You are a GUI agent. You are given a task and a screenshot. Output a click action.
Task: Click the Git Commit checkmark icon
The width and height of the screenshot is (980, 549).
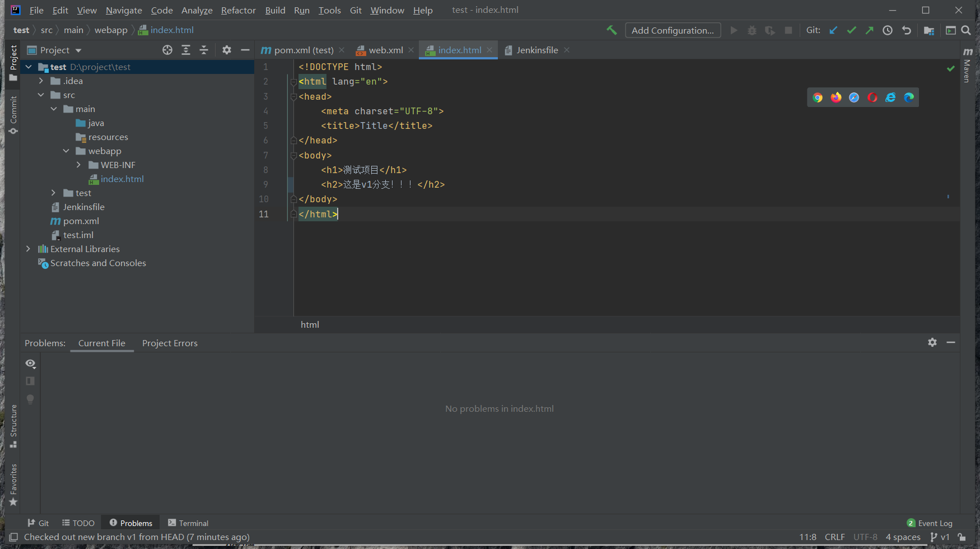point(851,30)
